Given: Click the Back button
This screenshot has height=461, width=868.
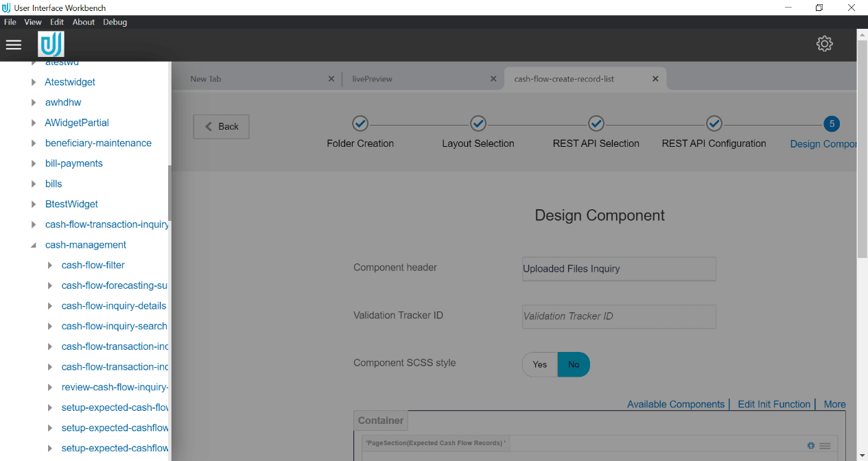Looking at the screenshot, I should point(221,126).
